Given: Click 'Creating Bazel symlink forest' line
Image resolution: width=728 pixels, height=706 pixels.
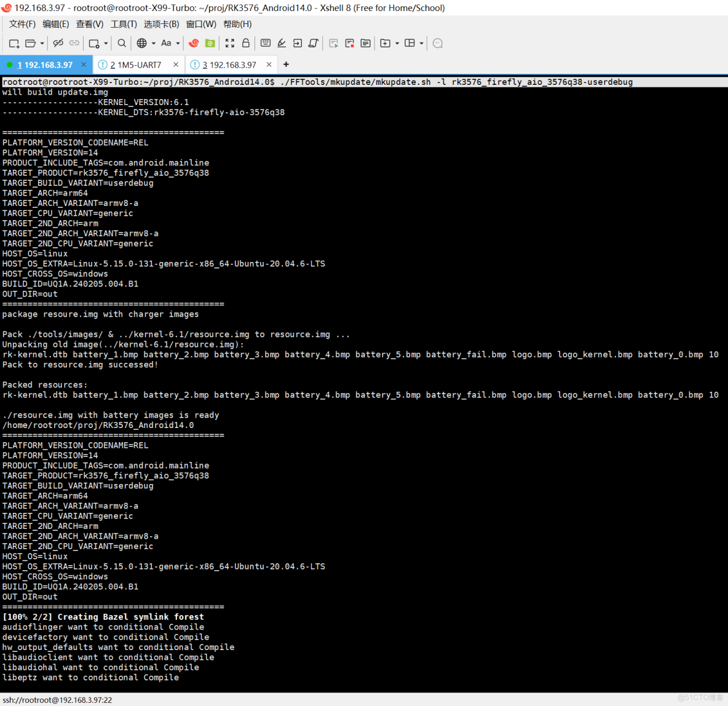Looking at the screenshot, I should coord(103,617).
